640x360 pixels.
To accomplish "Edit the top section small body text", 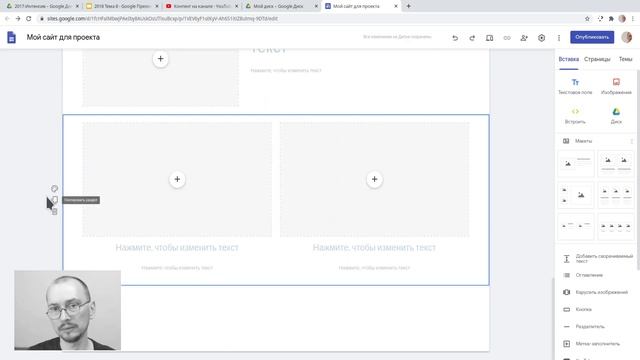I will [286, 71].
